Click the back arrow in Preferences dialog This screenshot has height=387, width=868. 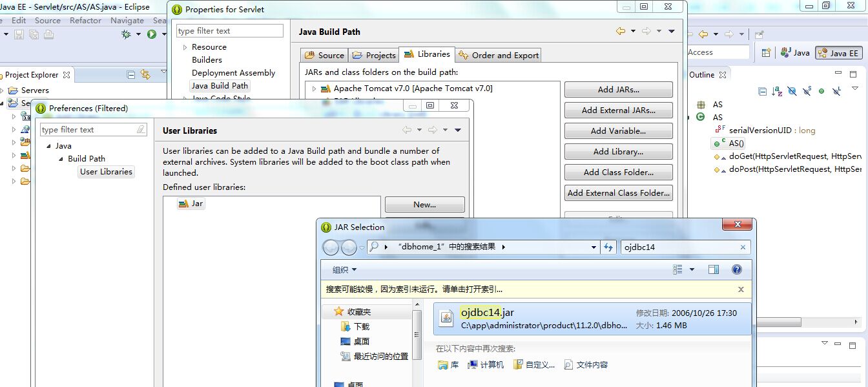tap(407, 130)
